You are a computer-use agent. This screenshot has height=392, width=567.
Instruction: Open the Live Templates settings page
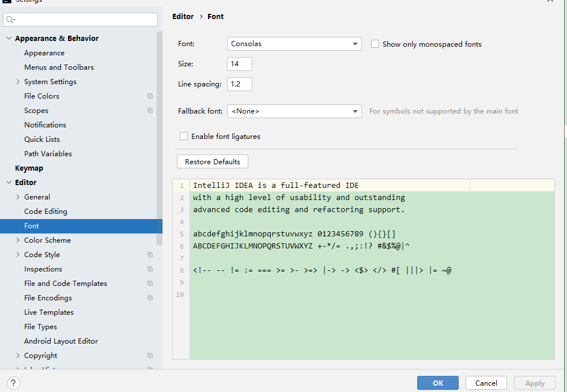[x=48, y=312]
